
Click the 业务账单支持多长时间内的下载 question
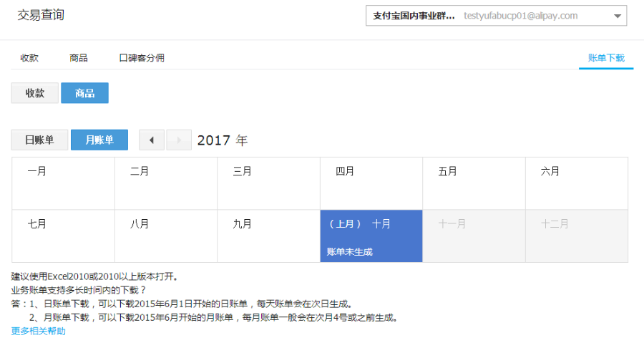[x=79, y=290]
